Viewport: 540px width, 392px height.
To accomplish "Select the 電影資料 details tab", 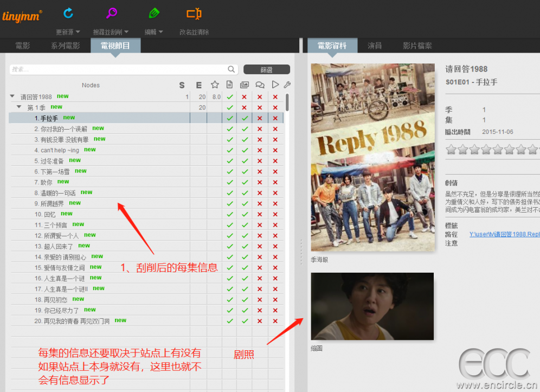I will (332, 46).
